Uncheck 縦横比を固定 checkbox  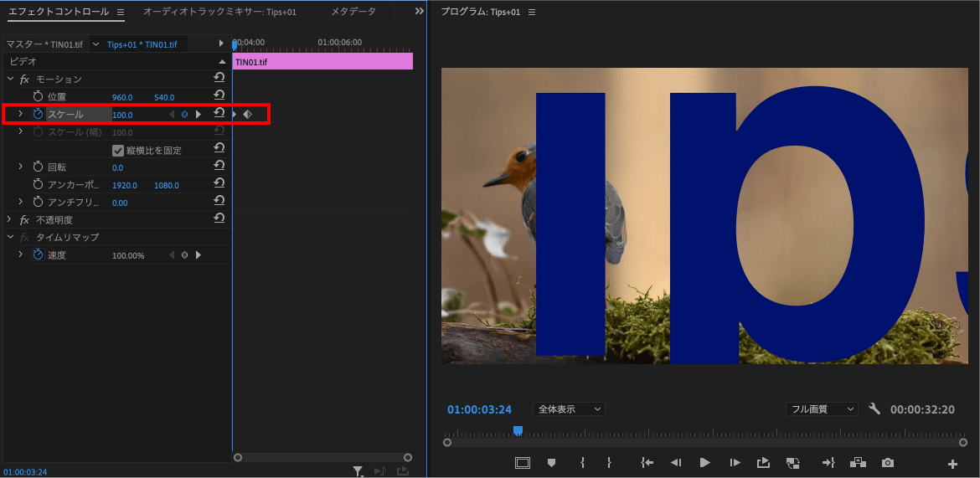click(117, 150)
